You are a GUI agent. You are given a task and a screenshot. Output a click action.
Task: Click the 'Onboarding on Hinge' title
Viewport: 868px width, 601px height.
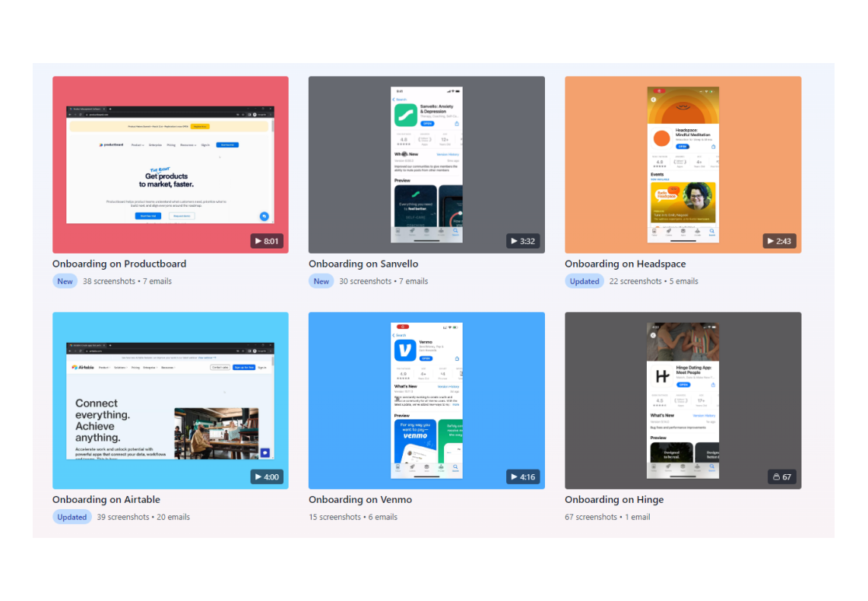(x=614, y=500)
